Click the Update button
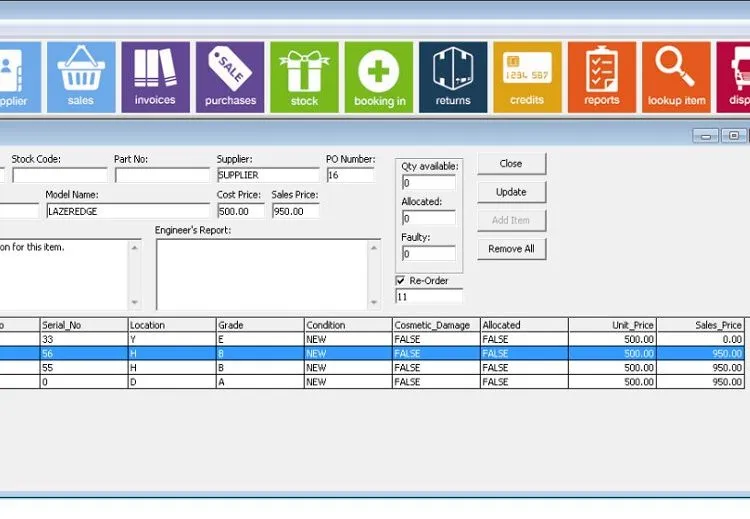The width and height of the screenshot is (750, 519). [x=511, y=192]
